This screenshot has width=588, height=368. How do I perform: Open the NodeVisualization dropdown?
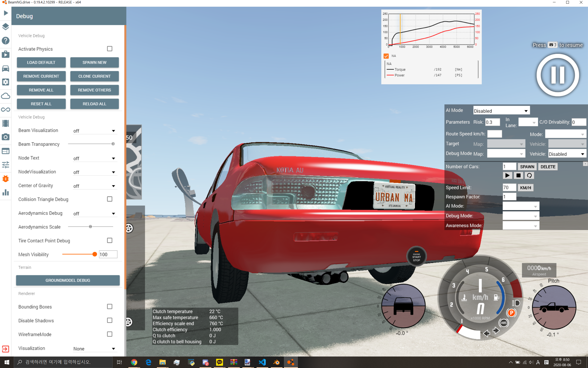click(x=95, y=172)
